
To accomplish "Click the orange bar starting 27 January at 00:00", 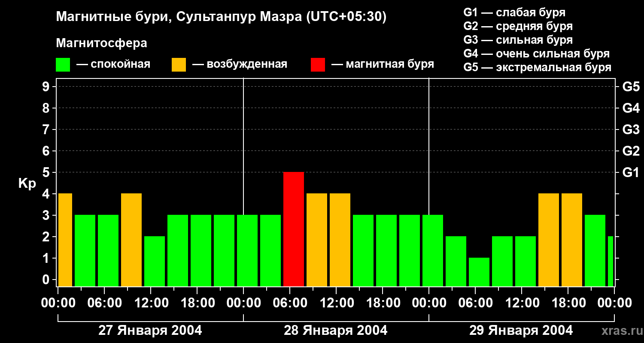I will 65,240.
